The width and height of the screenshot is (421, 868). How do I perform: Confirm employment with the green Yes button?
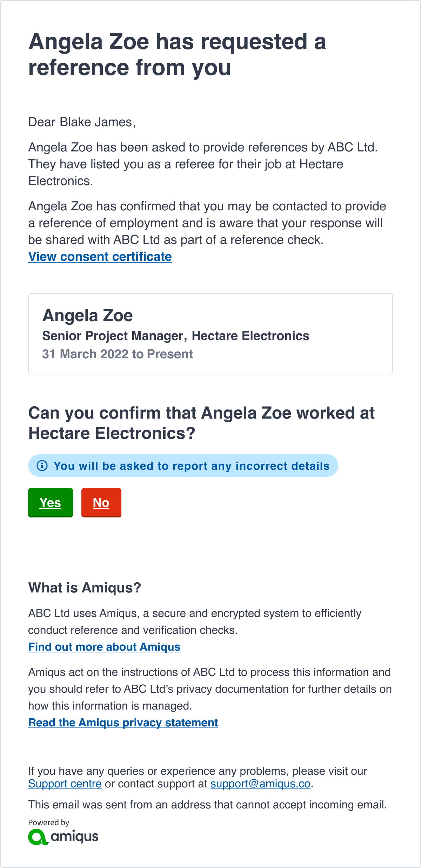(x=51, y=502)
